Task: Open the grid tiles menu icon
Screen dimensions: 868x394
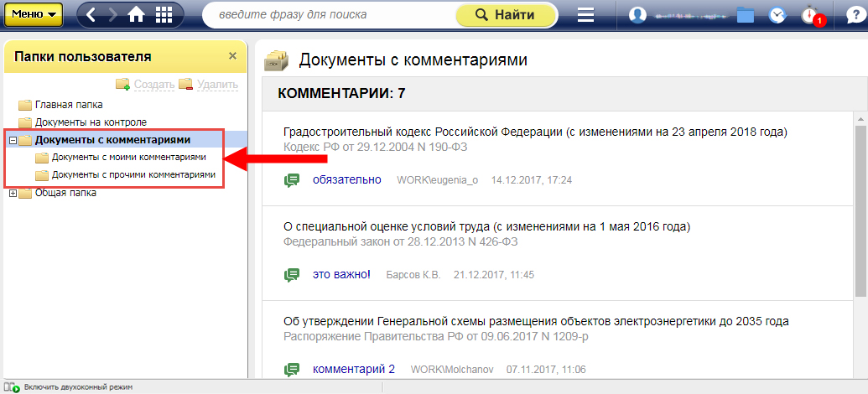Action: (x=164, y=15)
